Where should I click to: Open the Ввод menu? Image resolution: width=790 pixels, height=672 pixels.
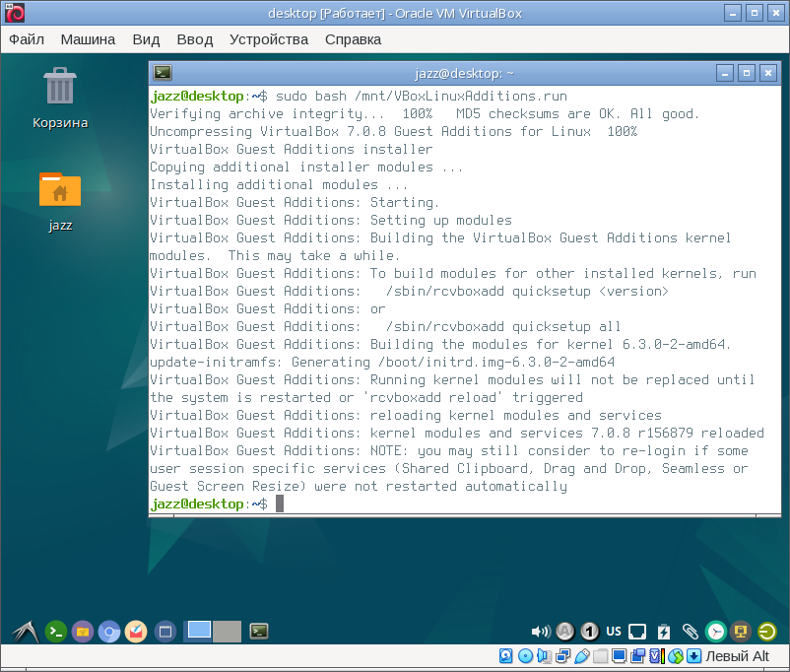(x=194, y=39)
